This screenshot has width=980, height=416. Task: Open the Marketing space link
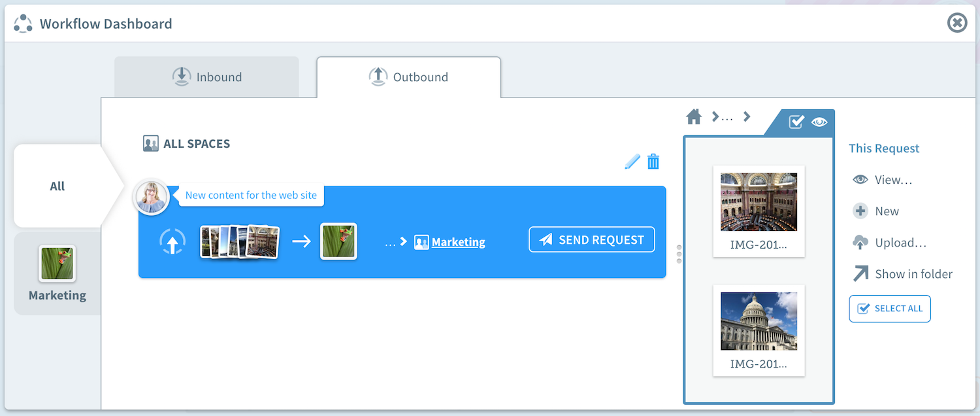tap(459, 242)
